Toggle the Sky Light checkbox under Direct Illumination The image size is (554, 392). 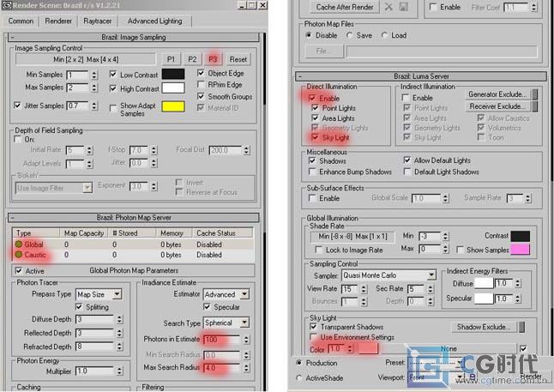click(316, 137)
